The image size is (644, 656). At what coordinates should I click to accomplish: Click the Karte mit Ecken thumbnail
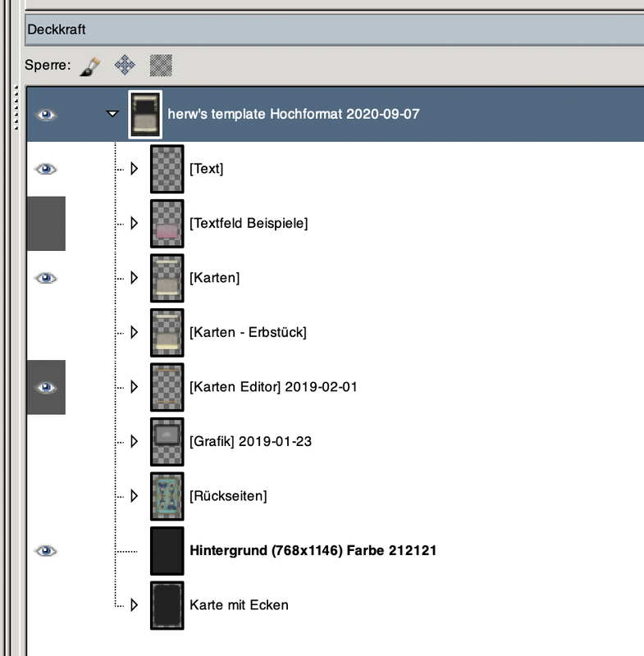(x=167, y=605)
